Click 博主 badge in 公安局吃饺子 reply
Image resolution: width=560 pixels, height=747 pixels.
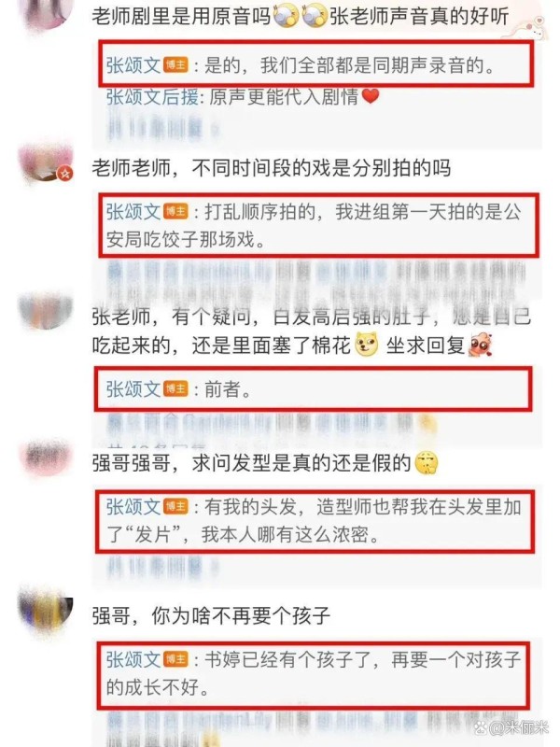(175, 211)
